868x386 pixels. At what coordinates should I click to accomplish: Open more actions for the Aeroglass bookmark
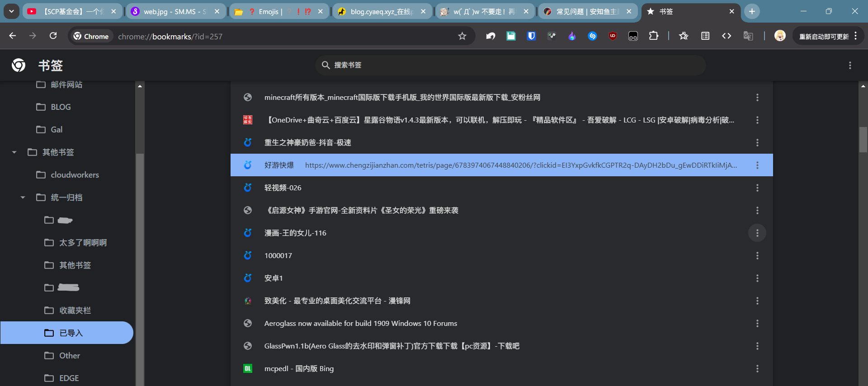pos(757,324)
